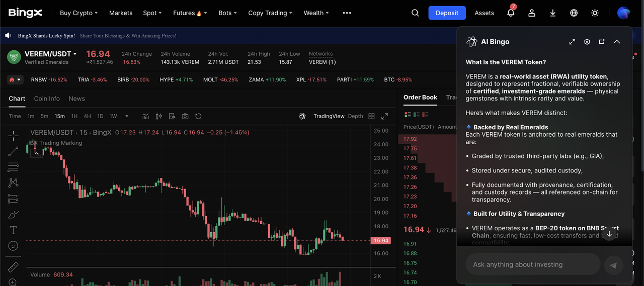Viewport: 644px width, 286px height.
Task: Switch chart view to Depth
Action: click(x=355, y=116)
